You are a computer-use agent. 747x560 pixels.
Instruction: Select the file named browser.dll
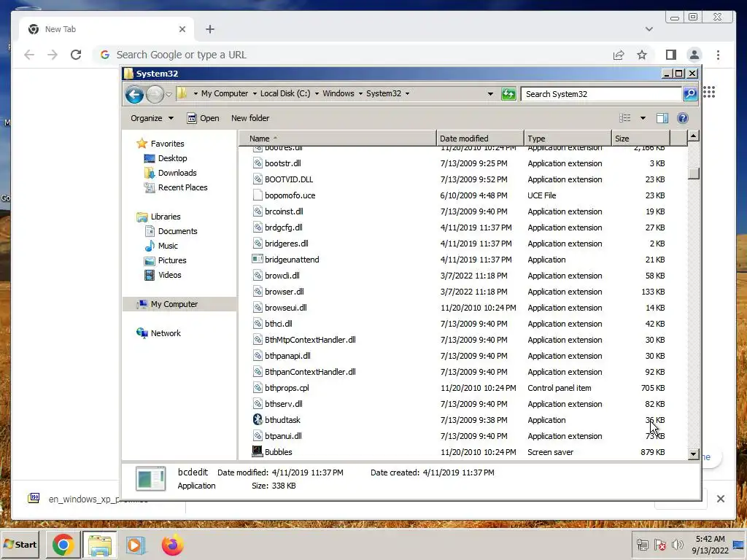pyautogui.click(x=285, y=292)
